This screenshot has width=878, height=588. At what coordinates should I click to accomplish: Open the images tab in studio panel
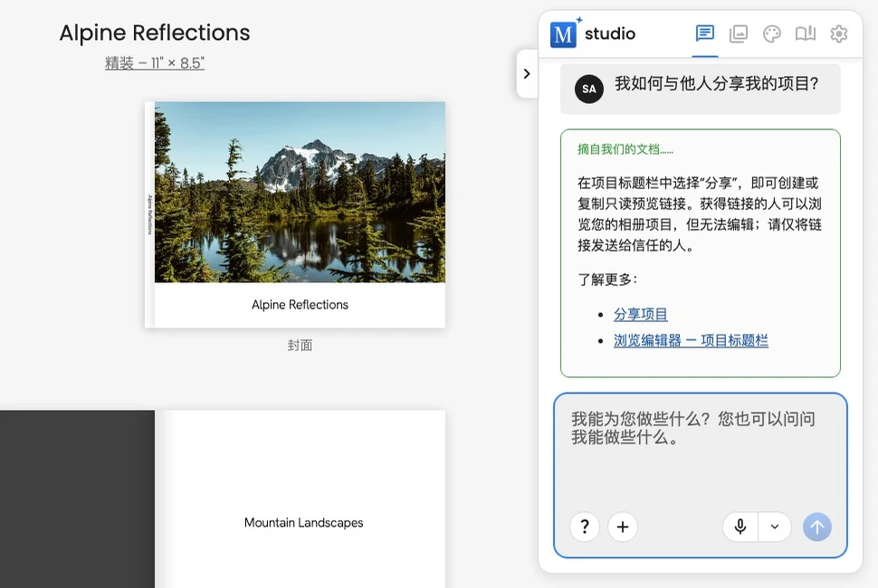point(738,33)
